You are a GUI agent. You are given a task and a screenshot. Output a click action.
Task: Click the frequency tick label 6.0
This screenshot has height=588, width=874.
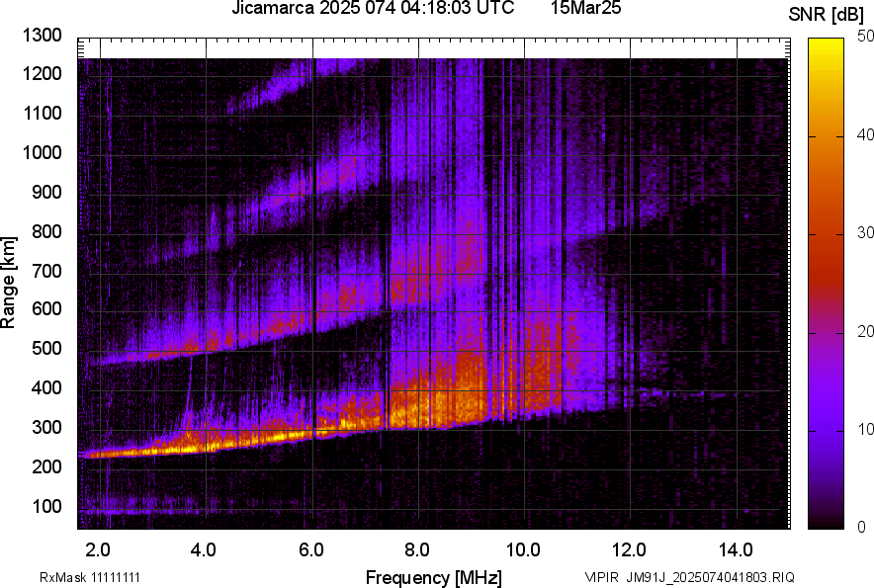(311, 550)
